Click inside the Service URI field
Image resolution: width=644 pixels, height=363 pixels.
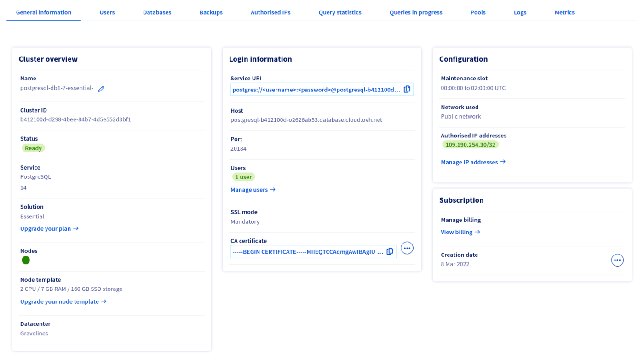(316, 90)
